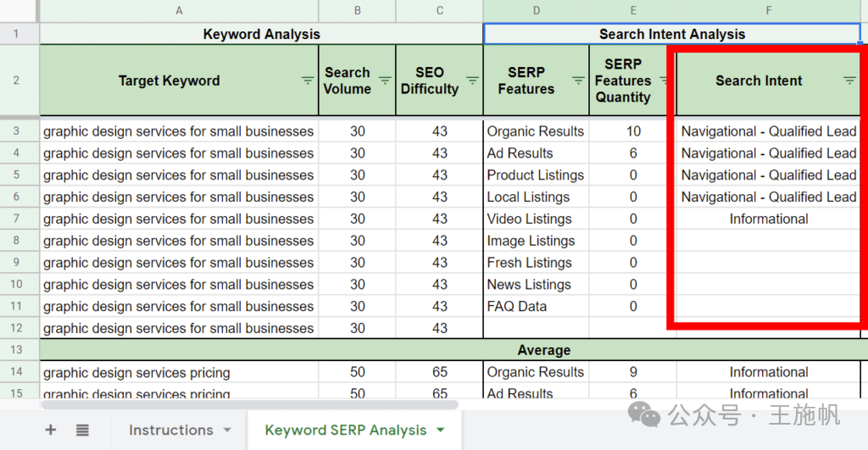Click the horizontal scrollbar thumb
The width and height of the screenshot is (868, 450).
tap(250, 405)
